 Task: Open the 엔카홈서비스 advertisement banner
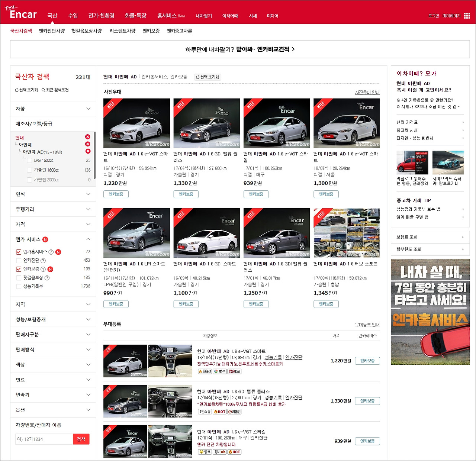[x=430, y=312]
